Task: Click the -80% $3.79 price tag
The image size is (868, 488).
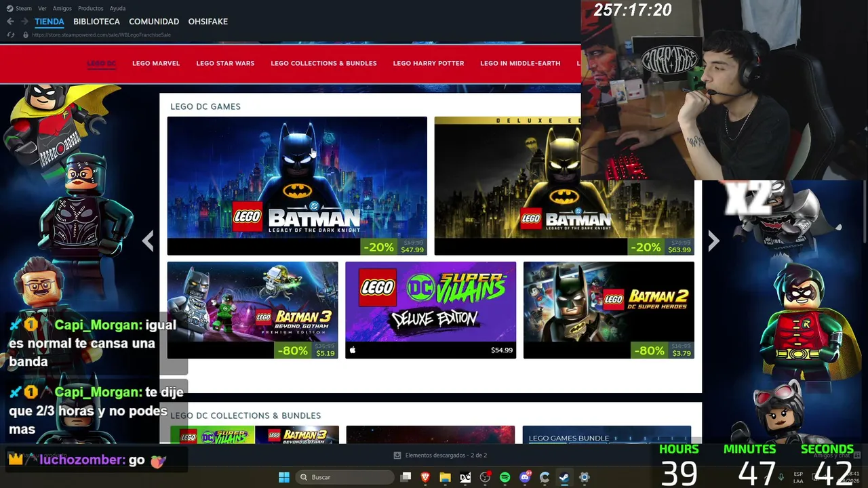Action: click(663, 350)
